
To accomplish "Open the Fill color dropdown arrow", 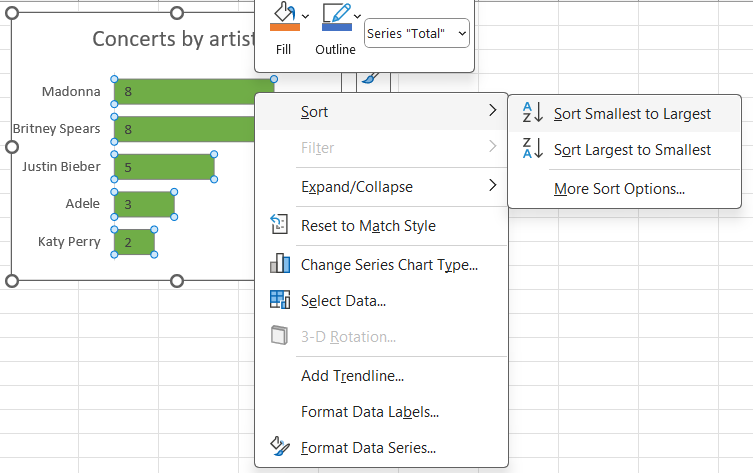I will tap(305, 15).
